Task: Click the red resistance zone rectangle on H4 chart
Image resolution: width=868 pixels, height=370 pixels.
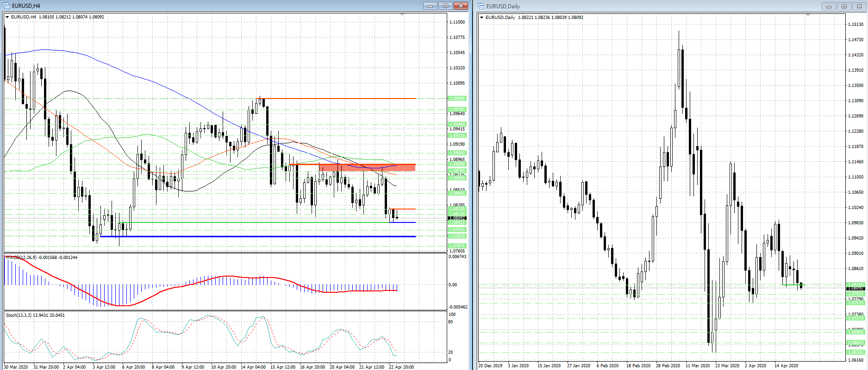Action: click(x=367, y=167)
